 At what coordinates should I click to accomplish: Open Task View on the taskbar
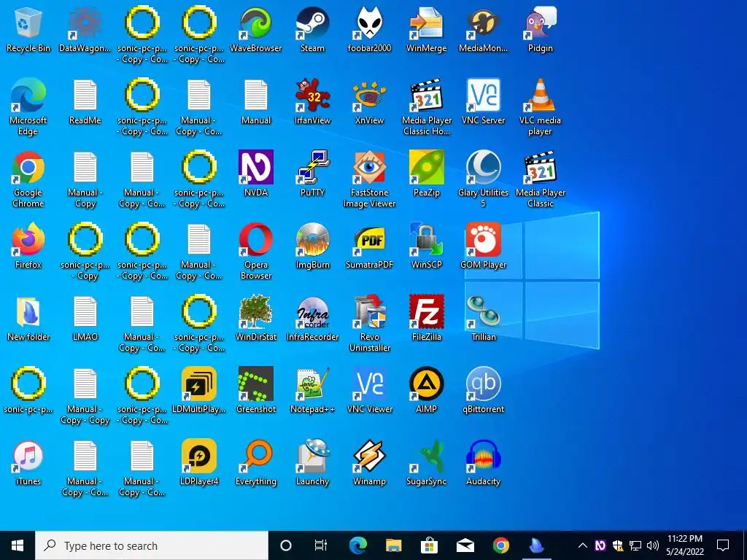coord(321,545)
